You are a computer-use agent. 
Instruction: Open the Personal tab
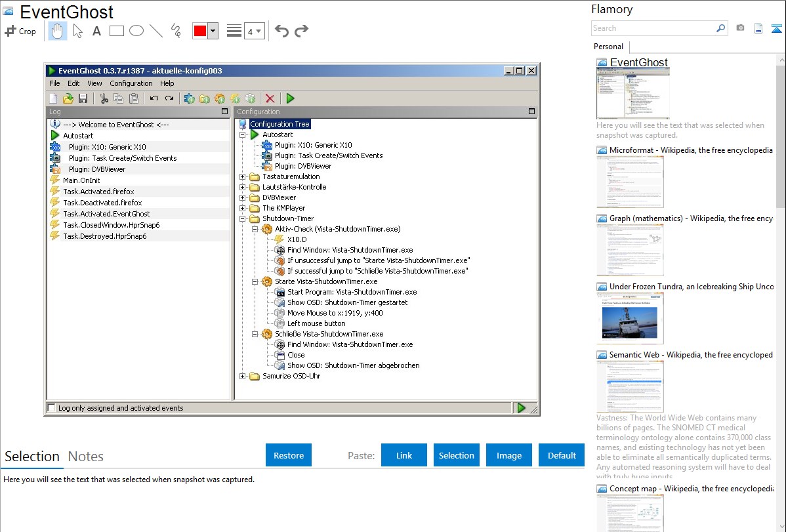point(608,47)
